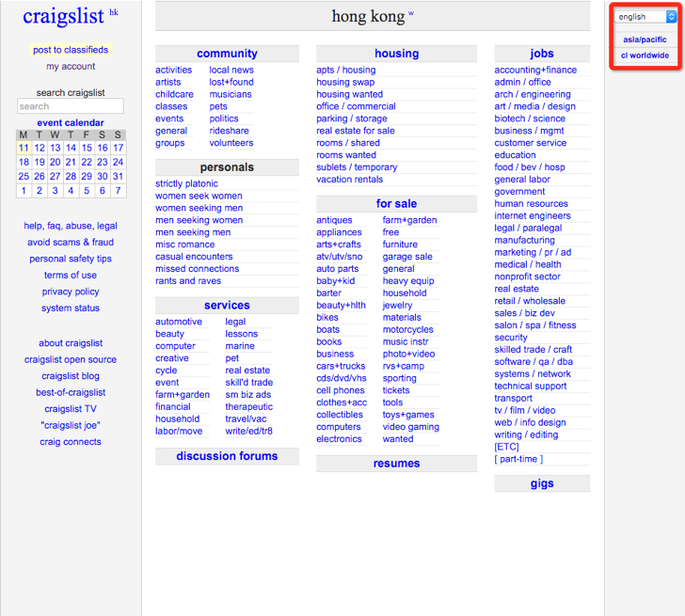Click the search craigslist input field
The height and width of the screenshot is (616, 685).
(x=71, y=106)
